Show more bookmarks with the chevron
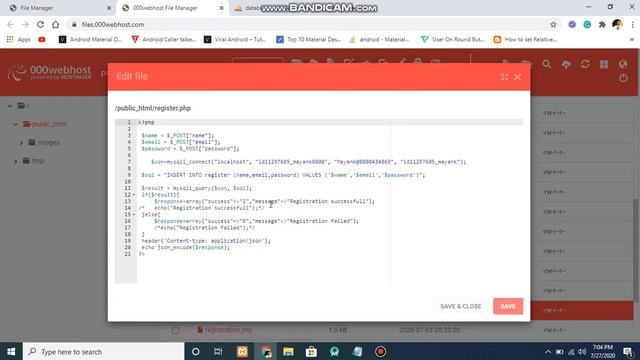Screen dimensions: 640x360 coord(631,40)
